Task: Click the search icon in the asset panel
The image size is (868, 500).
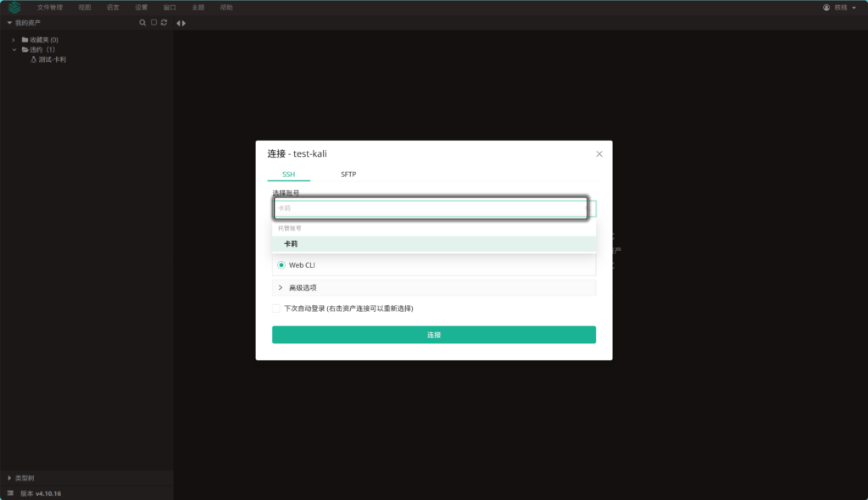Action: 142,23
